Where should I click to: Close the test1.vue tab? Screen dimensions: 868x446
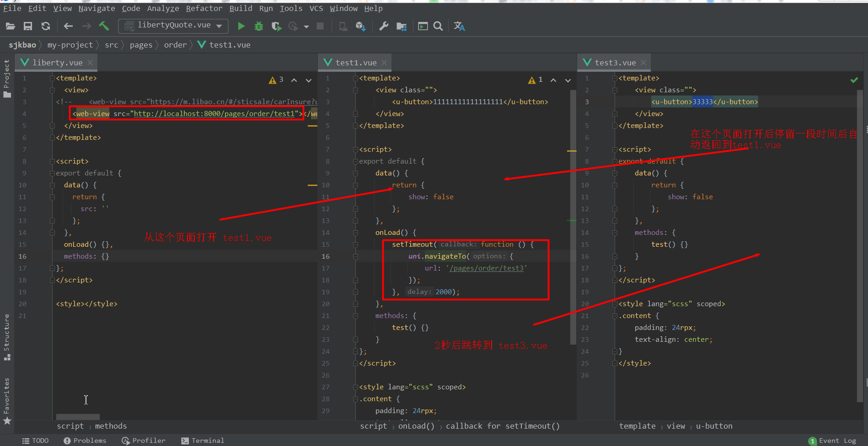384,63
